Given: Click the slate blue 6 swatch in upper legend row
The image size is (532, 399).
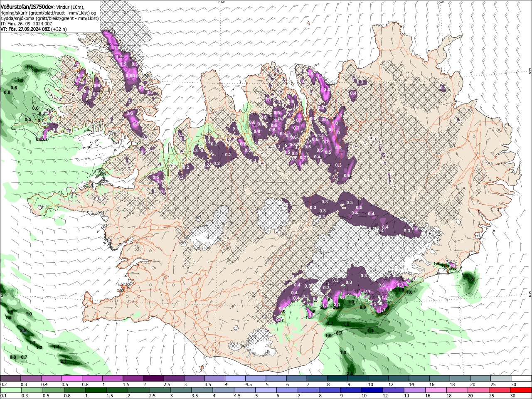Looking at the screenshot, I should tap(297, 379).
